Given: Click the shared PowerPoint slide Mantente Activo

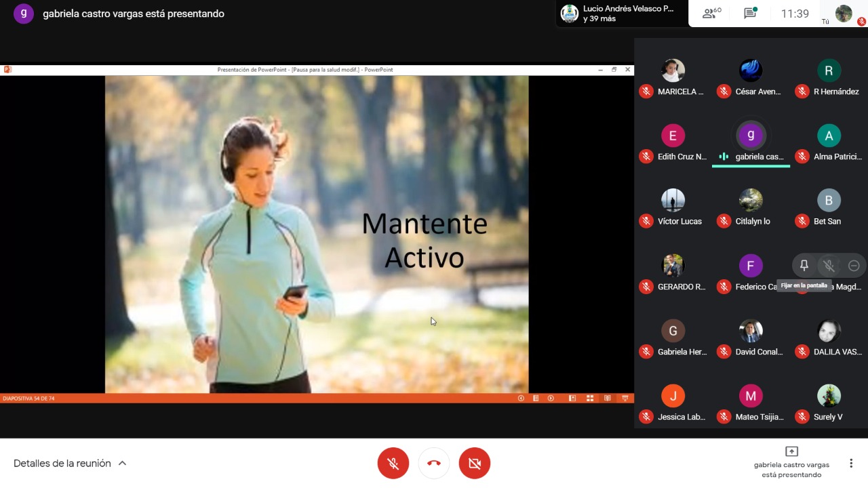Looking at the screenshot, I should tap(317, 234).
